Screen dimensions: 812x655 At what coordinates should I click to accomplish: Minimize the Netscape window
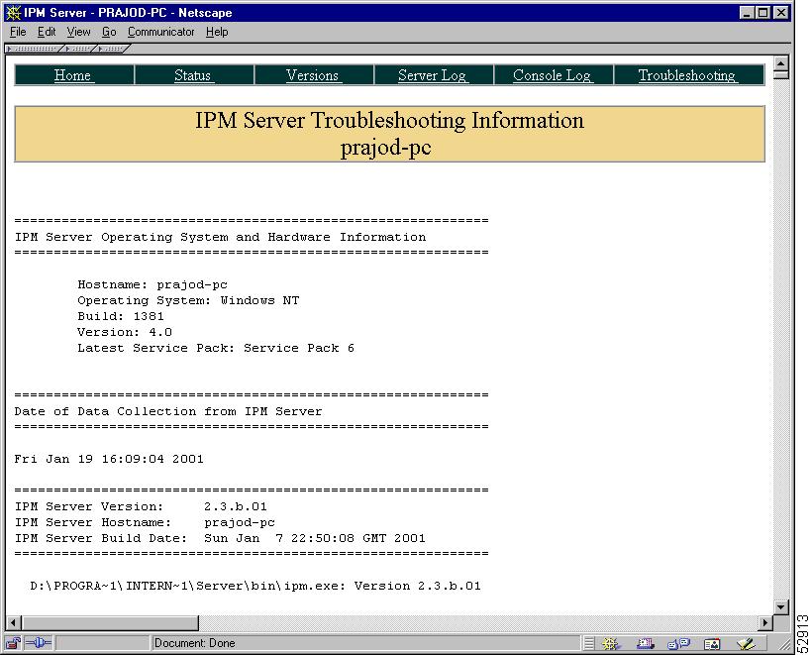[750, 12]
